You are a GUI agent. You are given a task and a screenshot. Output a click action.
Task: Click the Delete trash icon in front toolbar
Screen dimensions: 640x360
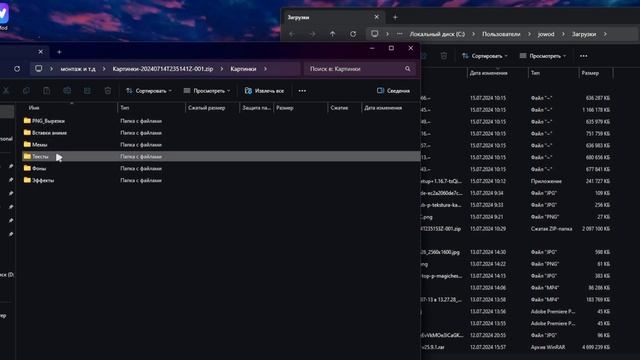click(108, 91)
